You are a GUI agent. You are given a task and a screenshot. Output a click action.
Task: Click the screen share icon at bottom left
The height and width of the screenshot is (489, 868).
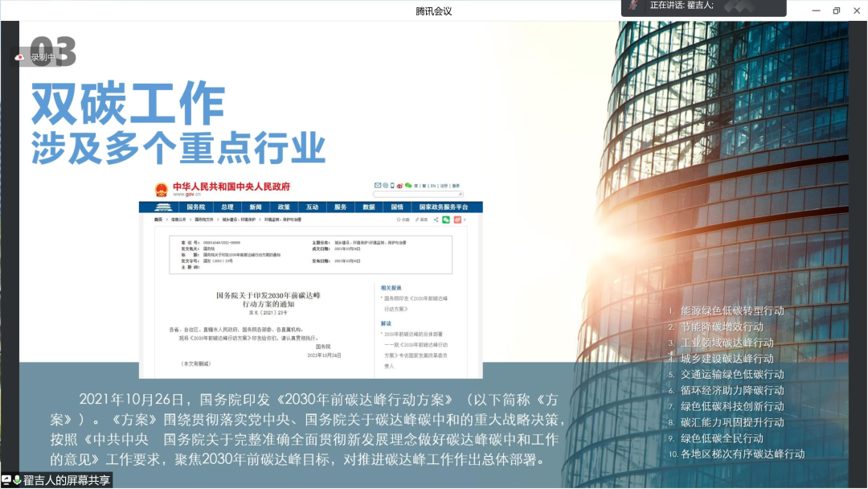(x=6, y=480)
